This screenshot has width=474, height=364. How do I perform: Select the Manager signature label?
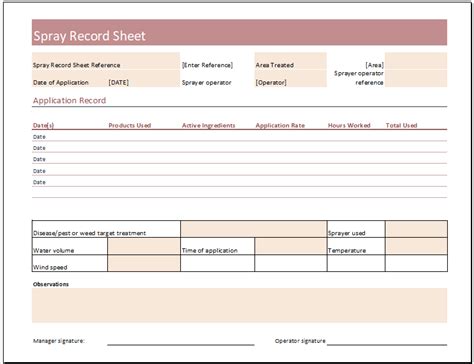pyautogui.click(x=58, y=341)
